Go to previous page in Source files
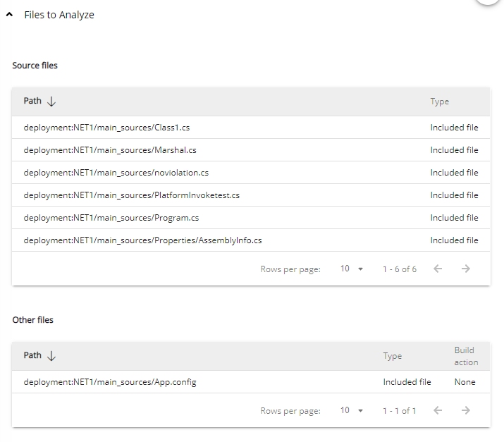The height and width of the screenshot is (442, 504). click(438, 269)
